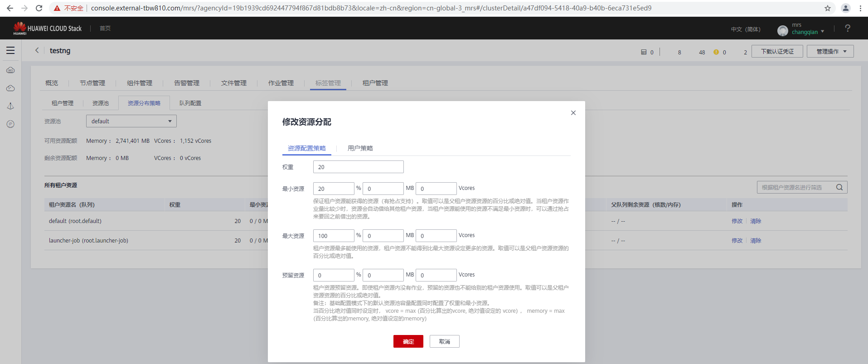Image resolution: width=868 pixels, height=364 pixels.
Task: Go back using the arrow beside testng
Action: pos(37,50)
